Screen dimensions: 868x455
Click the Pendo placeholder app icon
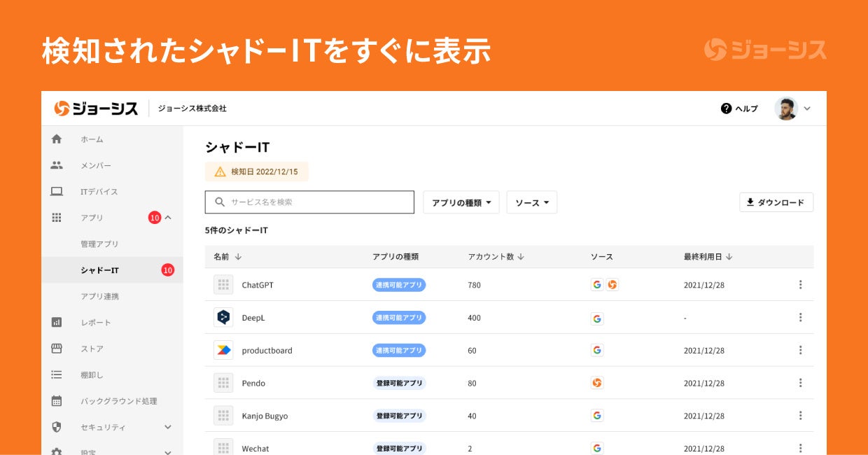223,383
